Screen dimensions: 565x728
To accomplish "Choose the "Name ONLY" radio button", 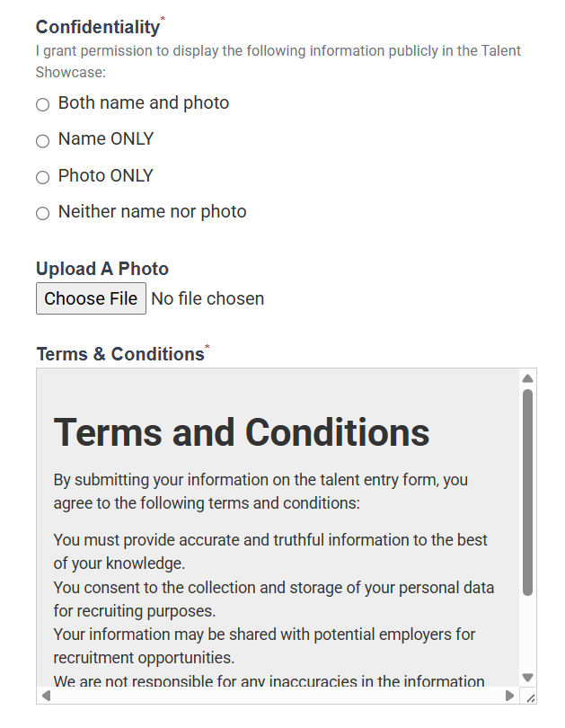I will point(42,141).
